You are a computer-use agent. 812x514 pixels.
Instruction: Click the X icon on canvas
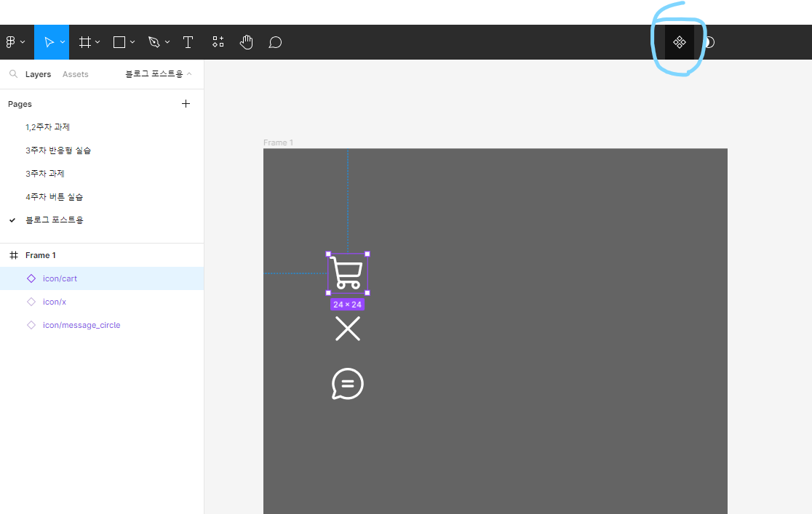(348, 329)
